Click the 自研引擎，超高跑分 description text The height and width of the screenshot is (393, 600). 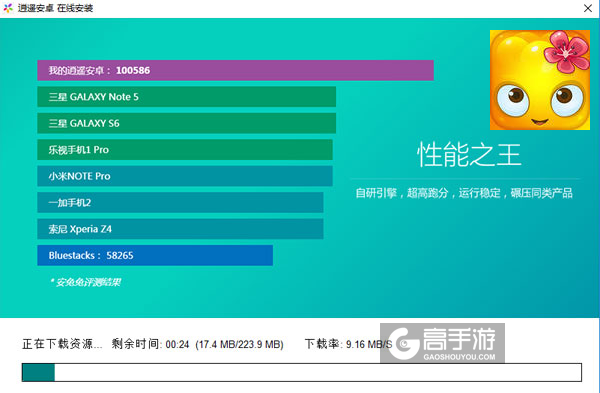pos(464,193)
